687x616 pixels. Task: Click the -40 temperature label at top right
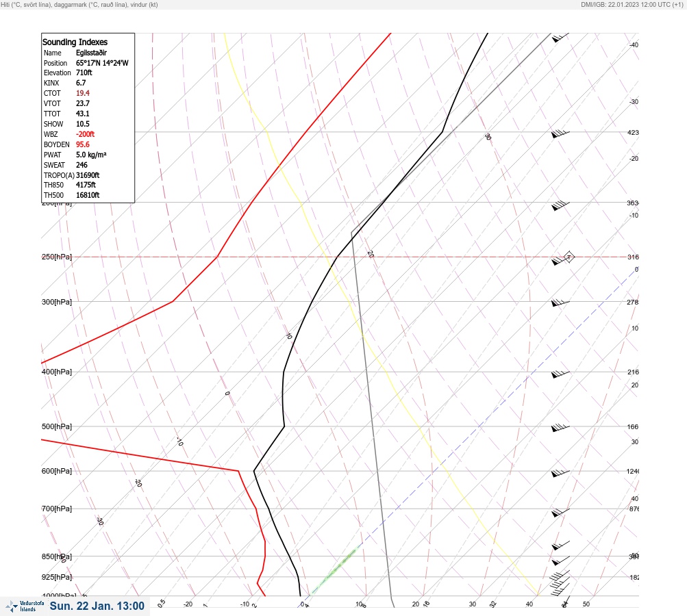point(634,44)
